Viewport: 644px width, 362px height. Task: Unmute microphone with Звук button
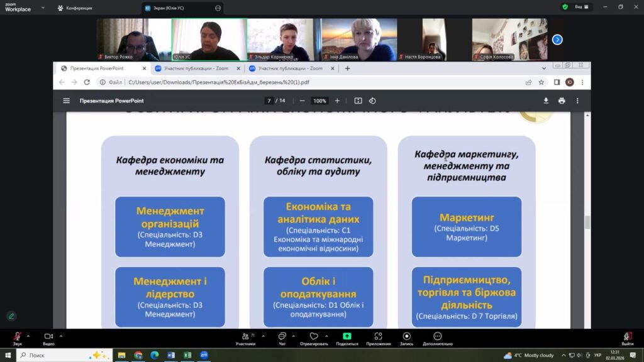(x=17, y=338)
